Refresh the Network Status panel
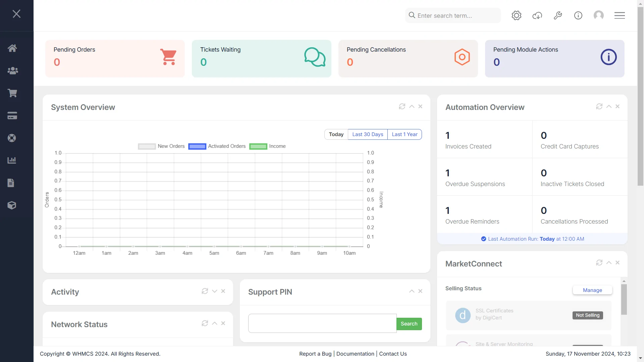 click(x=205, y=323)
